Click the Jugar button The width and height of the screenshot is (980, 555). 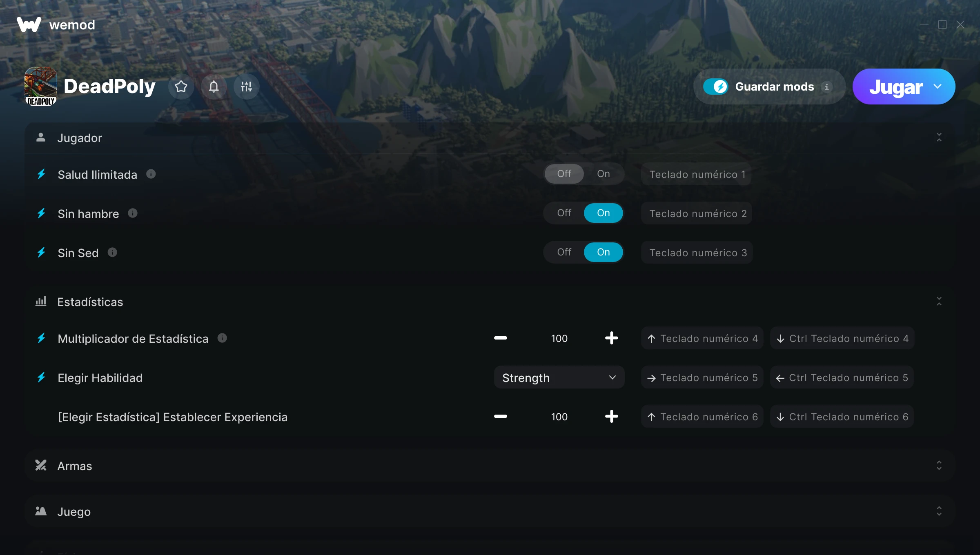click(895, 87)
